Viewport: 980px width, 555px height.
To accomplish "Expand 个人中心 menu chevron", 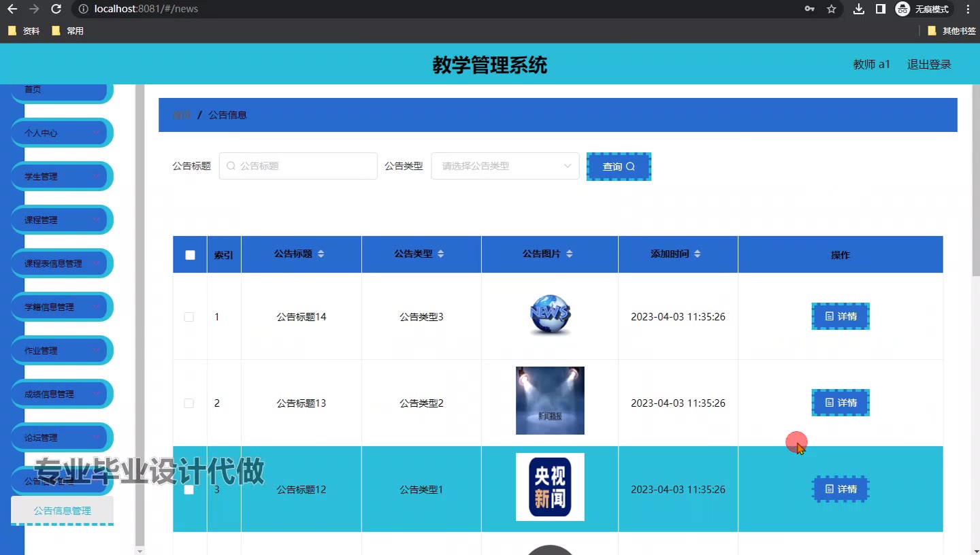I will coord(96,133).
